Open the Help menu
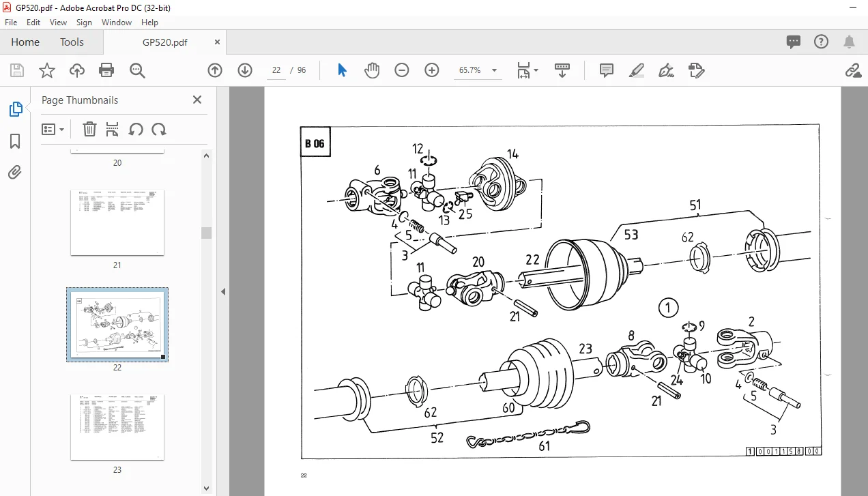Viewport: 868px width, 496px height. point(149,23)
